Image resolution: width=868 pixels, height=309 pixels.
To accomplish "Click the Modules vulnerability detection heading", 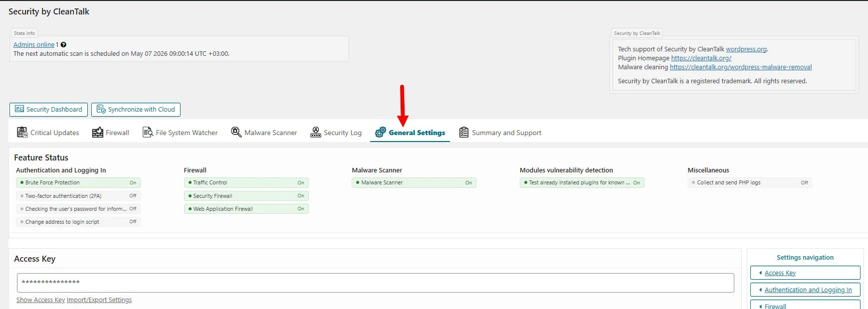I will tap(566, 170).
